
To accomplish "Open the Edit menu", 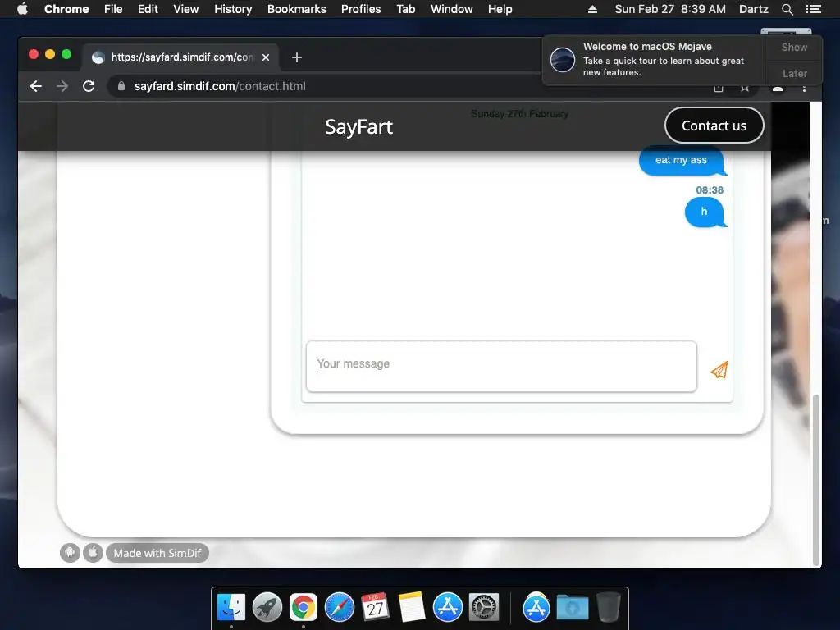I will pyautogui.click(x=148, y=9).
